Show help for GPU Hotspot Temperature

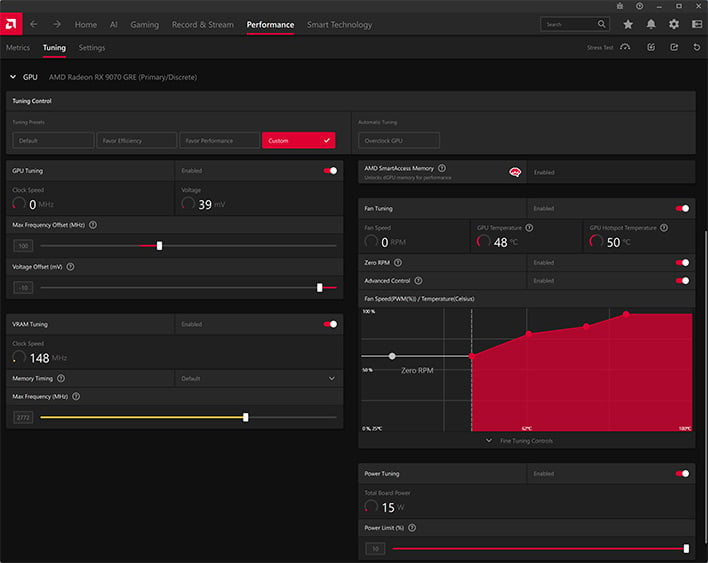coord(664,228)
